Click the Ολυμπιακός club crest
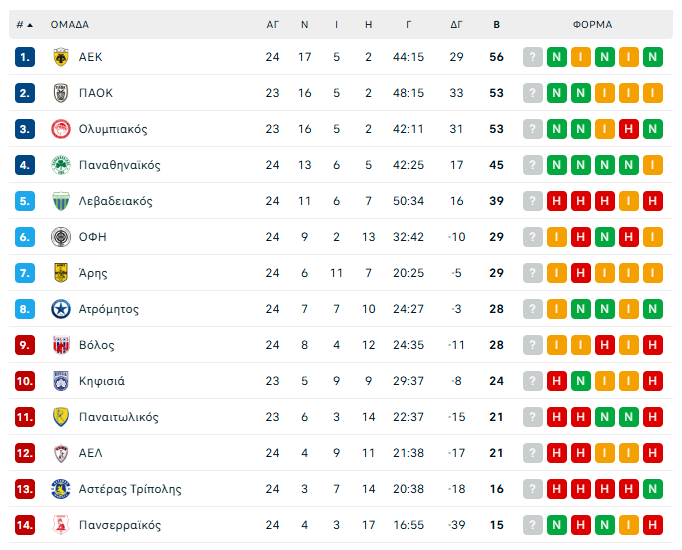 tap(60, 129)
